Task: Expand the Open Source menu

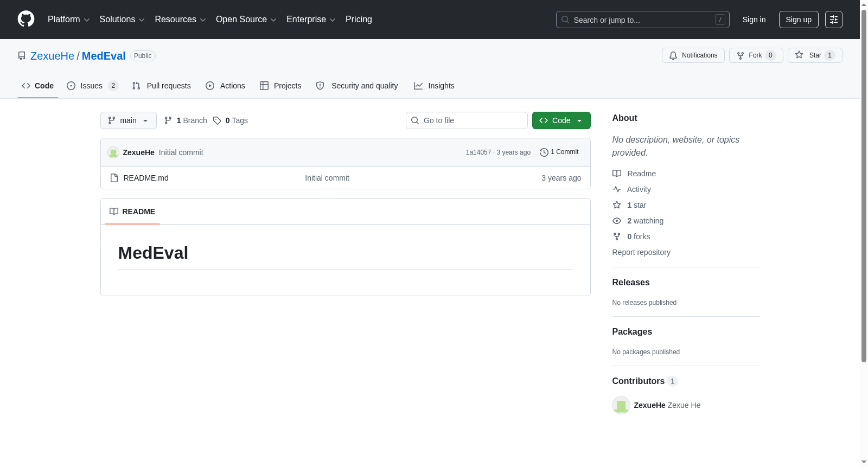Action: 246,20
